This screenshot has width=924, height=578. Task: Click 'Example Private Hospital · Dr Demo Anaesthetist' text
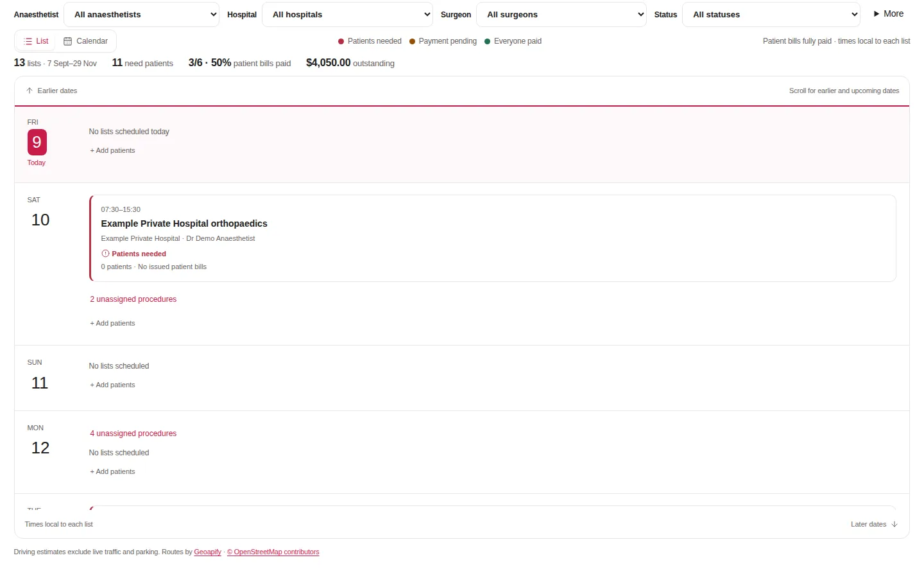point(178,238)
